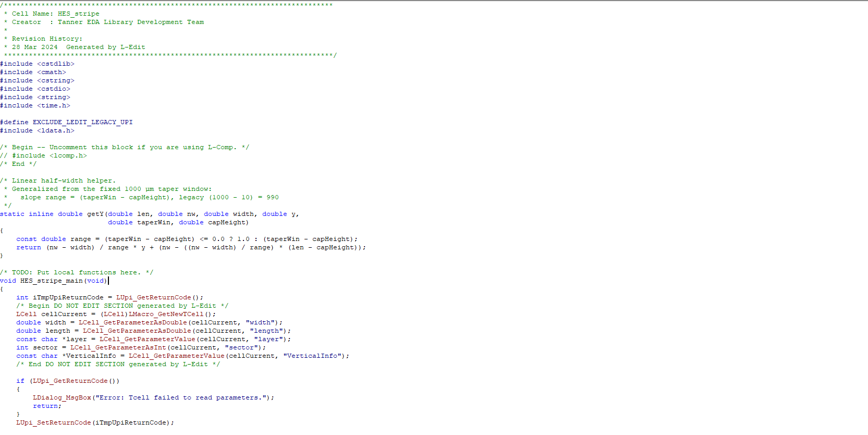
Task: Click the LUpi_SetReturnCode call on last line
Action: [x=53, y=422]
